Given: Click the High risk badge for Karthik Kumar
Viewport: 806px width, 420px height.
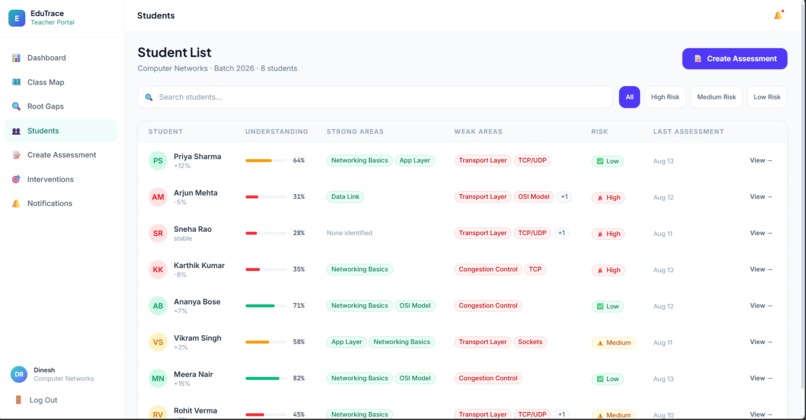Looking at the screenshot, I should coord(608,270).
